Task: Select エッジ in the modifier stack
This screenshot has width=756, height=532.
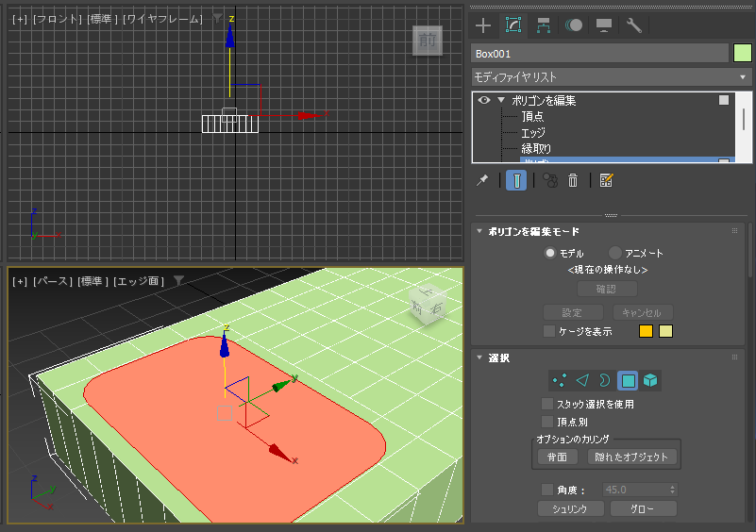Action: click(532, 132)
